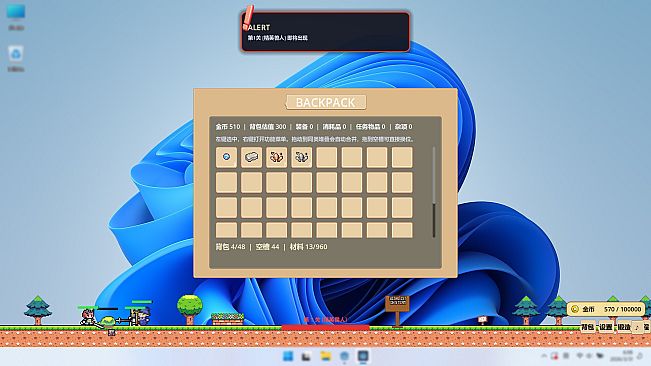Click the 背包 4/48 capacity text
The width and height of the screenshot is (651, 366).
tap(230, 246)
